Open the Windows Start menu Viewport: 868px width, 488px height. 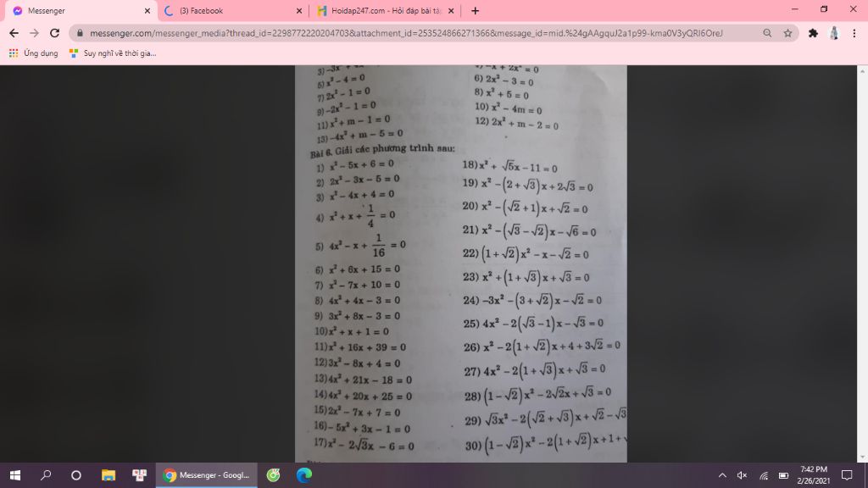click(15, 475)
